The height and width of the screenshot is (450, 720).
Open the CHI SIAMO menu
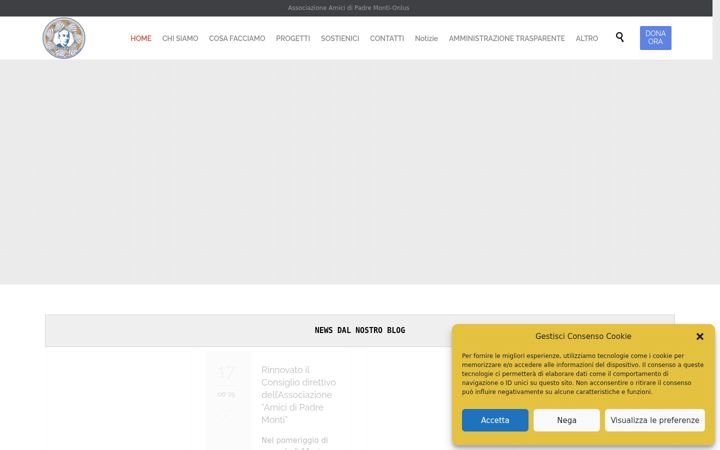180,39
